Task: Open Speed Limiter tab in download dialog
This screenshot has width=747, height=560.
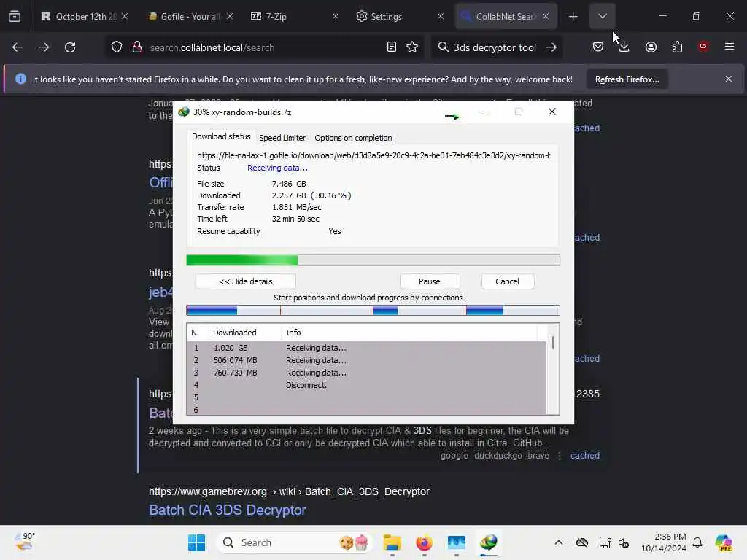Action: pos(282,138)
